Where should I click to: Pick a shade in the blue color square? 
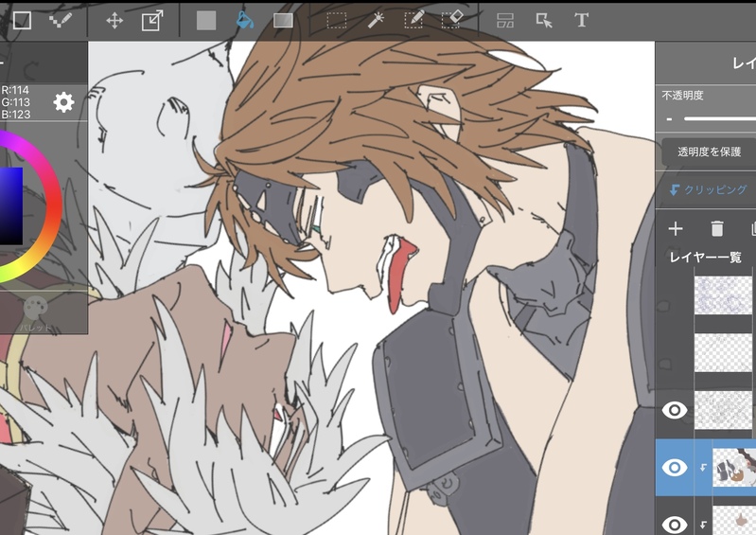(x=10, y=206)
